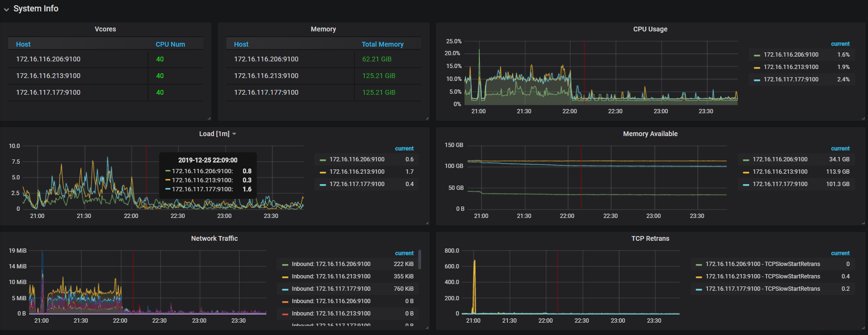This screenshot has height=335, width=868.
Task: Toggle 172.16.116.213:9100 series label in Memory Available legend
Action: pyautogui.click(x=780, y=172)
